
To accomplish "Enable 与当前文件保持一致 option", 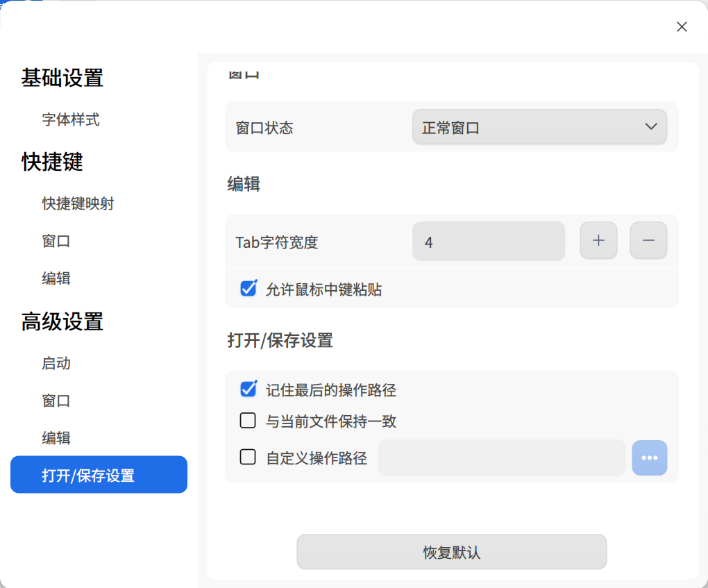I will tap(248, 421).
